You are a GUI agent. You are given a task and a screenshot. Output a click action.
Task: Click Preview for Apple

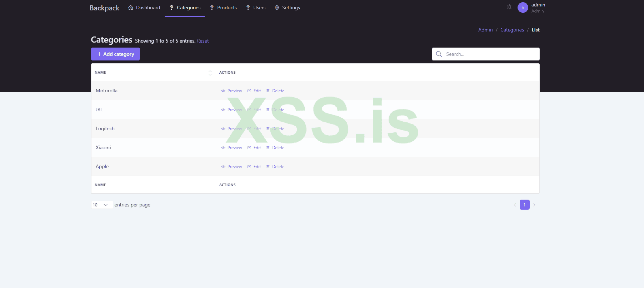231,167
